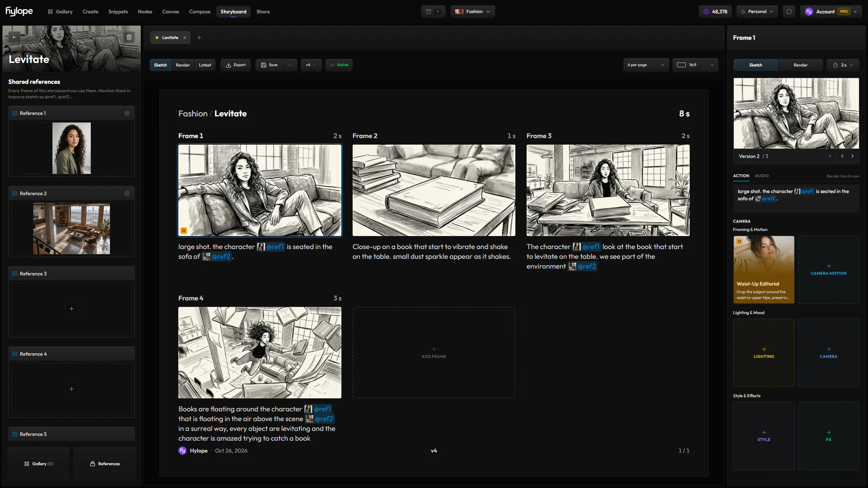Open the 16:9 aspect ratio dropdown

click(695, 65)
